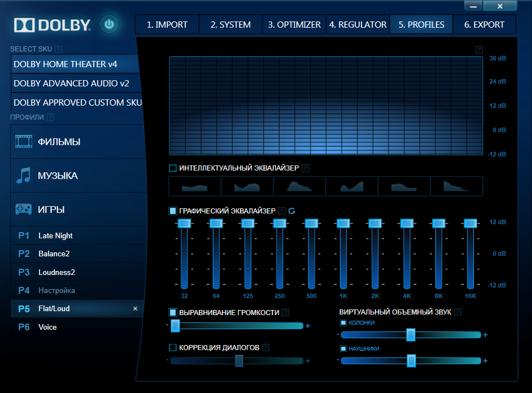Select DOLBY APPROVED CUSTOM SKU
532x393 pixels.
77,103
